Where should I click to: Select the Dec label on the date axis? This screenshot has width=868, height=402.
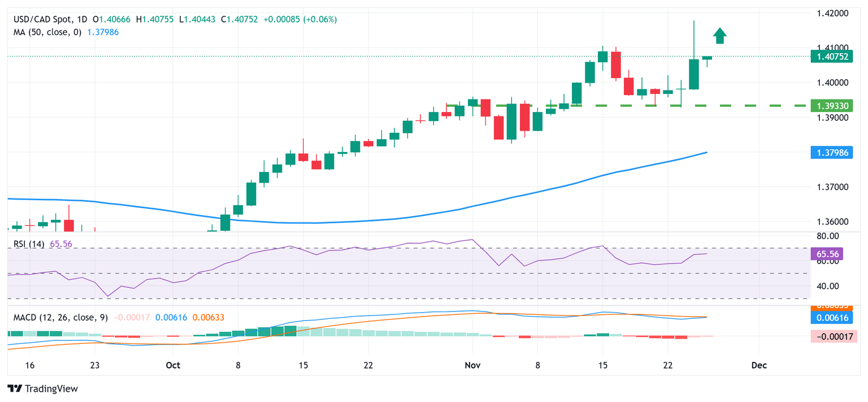759,365
